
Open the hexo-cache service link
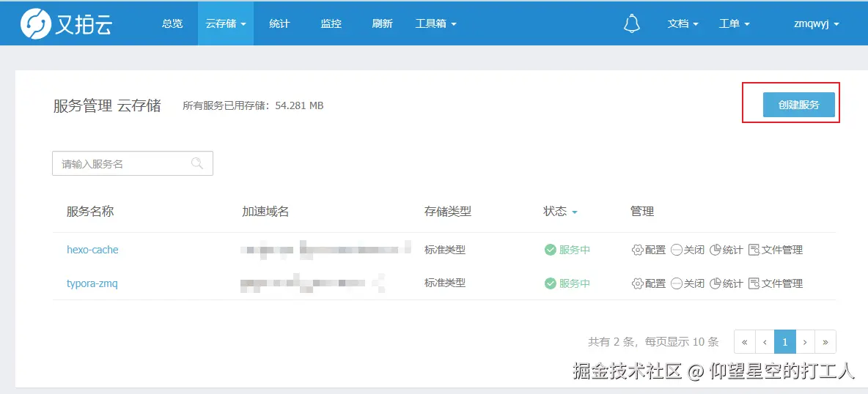pos(92,250)
